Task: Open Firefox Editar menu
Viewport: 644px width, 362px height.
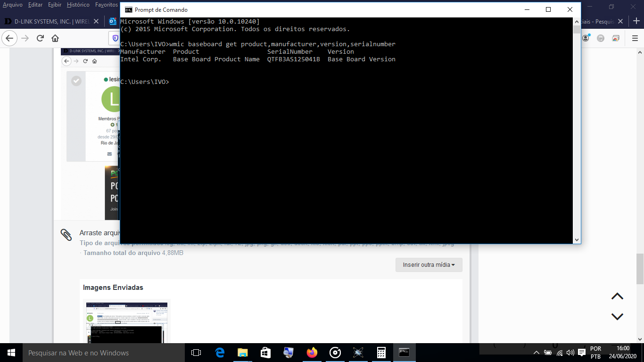Action: 35,5
